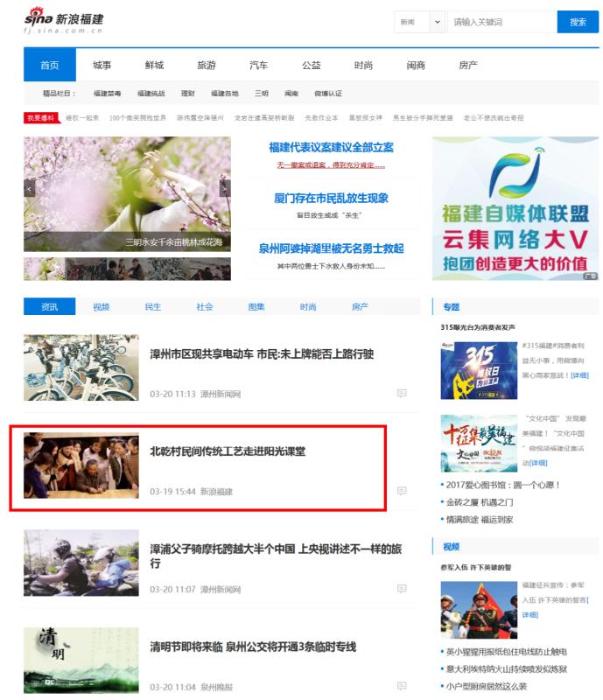The width and height of the screenshot is (603, 700).
Task: Open headline 厦门存在市民乱放生现象
Action: click(x=331, y=199)
